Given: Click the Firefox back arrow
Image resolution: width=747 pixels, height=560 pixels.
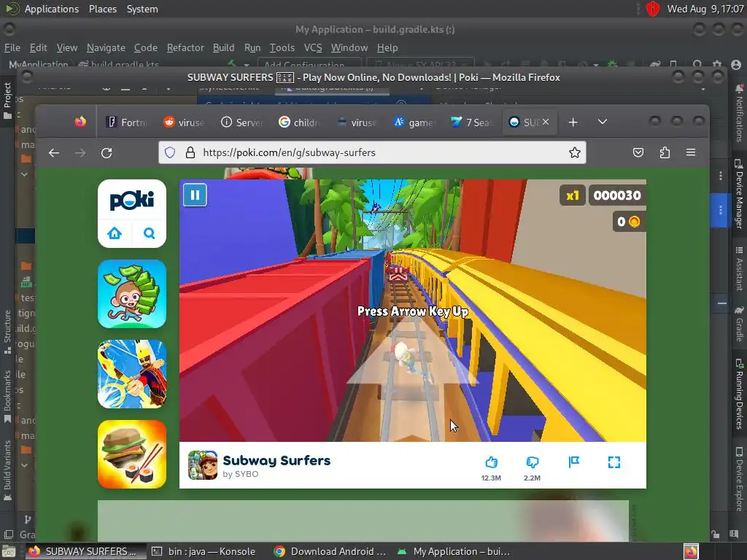Looking at the screenshot, I should (x=54, y=153).
